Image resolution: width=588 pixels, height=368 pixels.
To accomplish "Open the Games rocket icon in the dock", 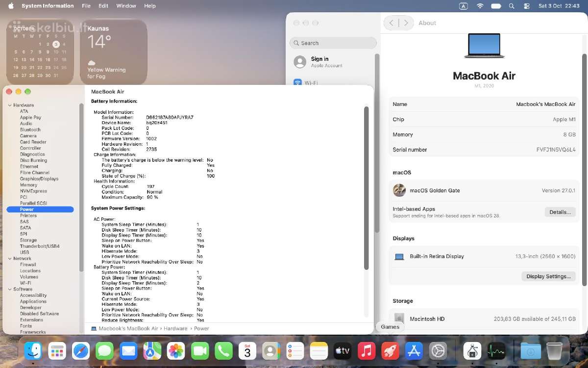I will (390, 351).
